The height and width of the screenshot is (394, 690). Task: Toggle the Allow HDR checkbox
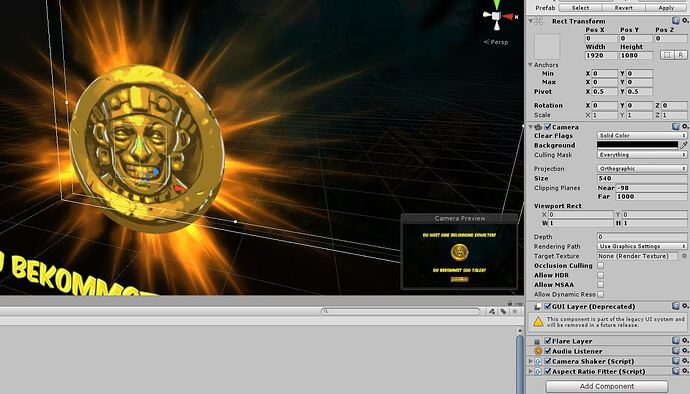coord(601,275)
